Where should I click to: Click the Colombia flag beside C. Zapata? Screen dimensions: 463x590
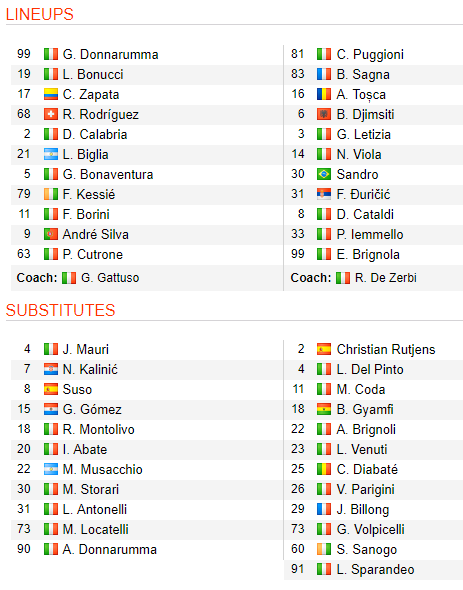pyautogui.click(x=51, y=94)
